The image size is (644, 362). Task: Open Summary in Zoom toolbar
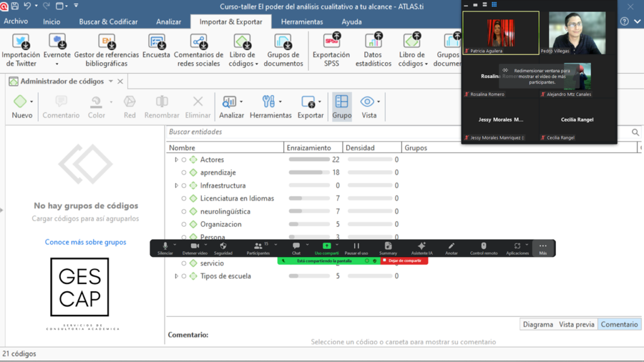[387, 248]
